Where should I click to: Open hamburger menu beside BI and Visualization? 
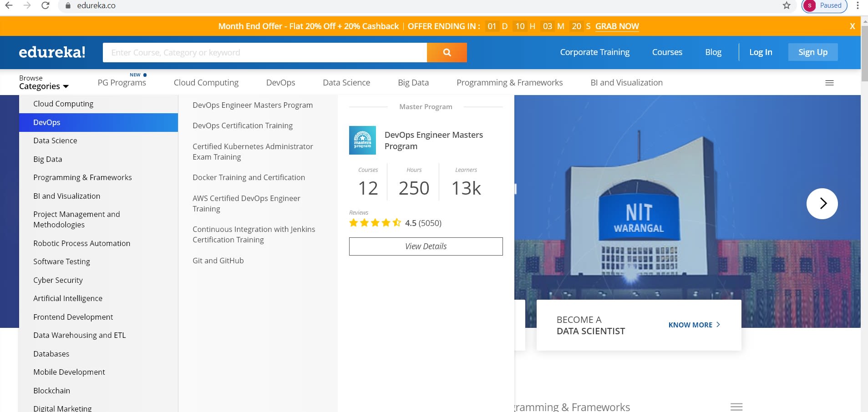(x=829, y=83)
